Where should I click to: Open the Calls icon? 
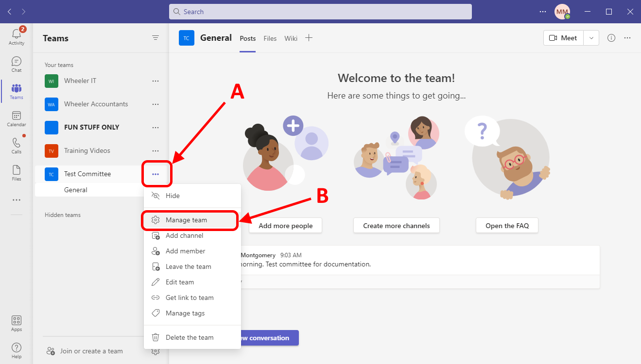pos(17,146)
